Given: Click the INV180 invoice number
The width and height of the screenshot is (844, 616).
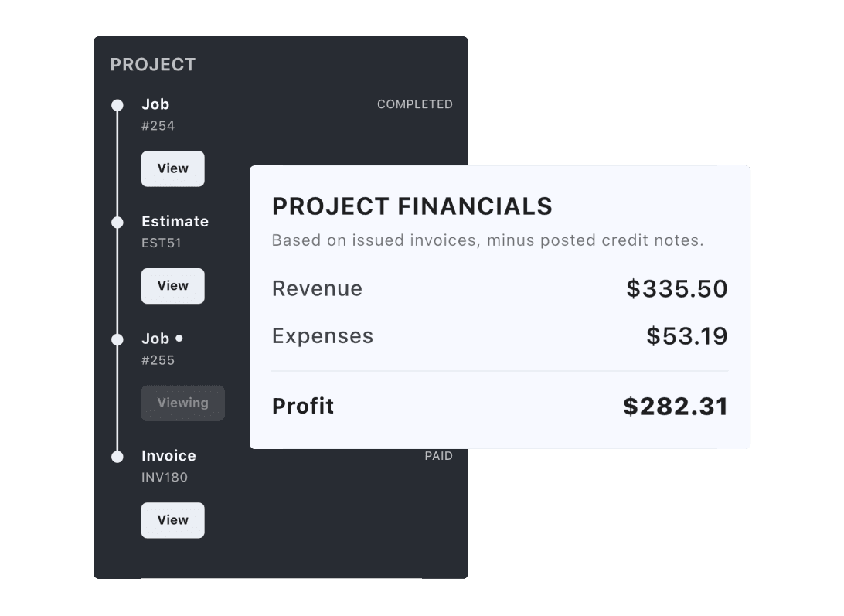Looking at the screenshot, I should [x=164, y=477].
